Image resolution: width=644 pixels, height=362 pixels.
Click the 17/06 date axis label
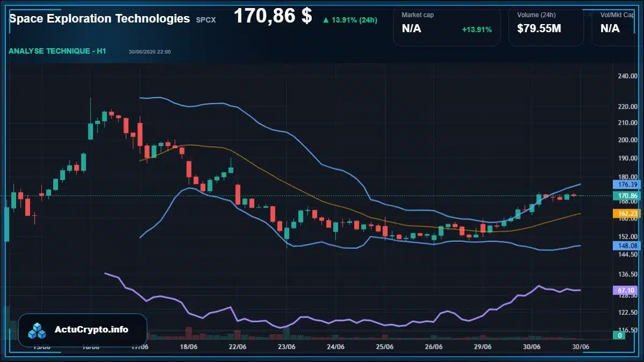click(140, 347)
